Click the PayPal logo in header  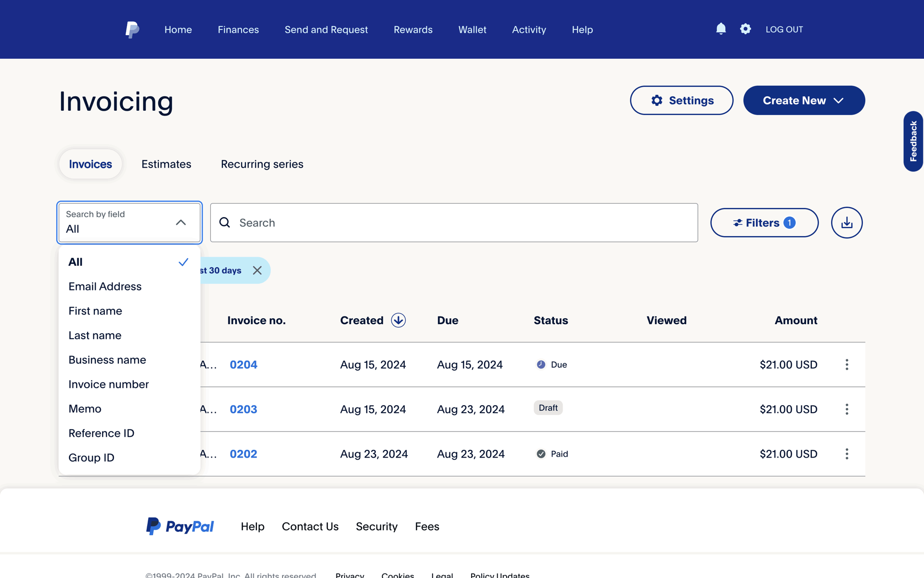pos(132,29)
